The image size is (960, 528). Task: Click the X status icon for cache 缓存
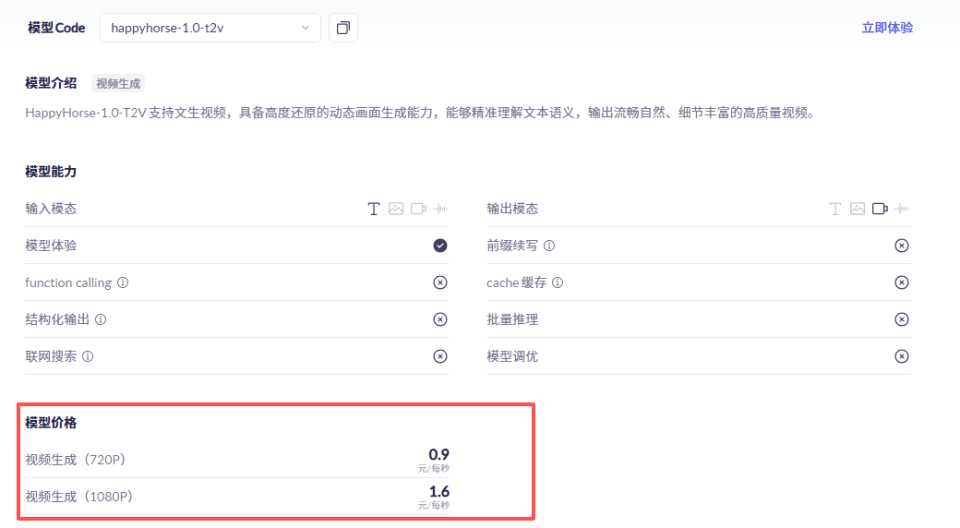pyautogui.click(x=901, y=282)
